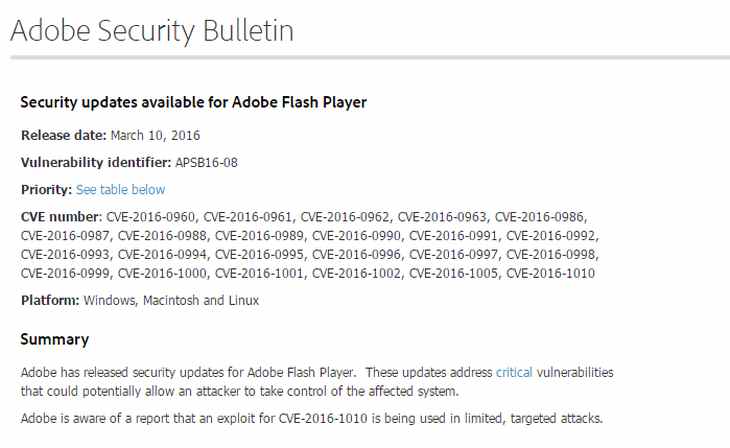
Task: Click the "Security updates available for Adobe Flash Player" heading
Action: click(x=194, y=102)
